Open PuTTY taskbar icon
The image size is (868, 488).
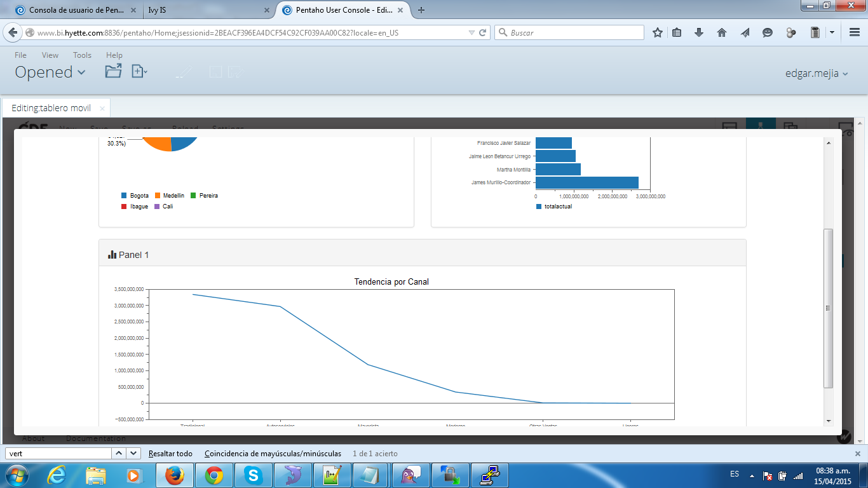click(x=489, y=475)
